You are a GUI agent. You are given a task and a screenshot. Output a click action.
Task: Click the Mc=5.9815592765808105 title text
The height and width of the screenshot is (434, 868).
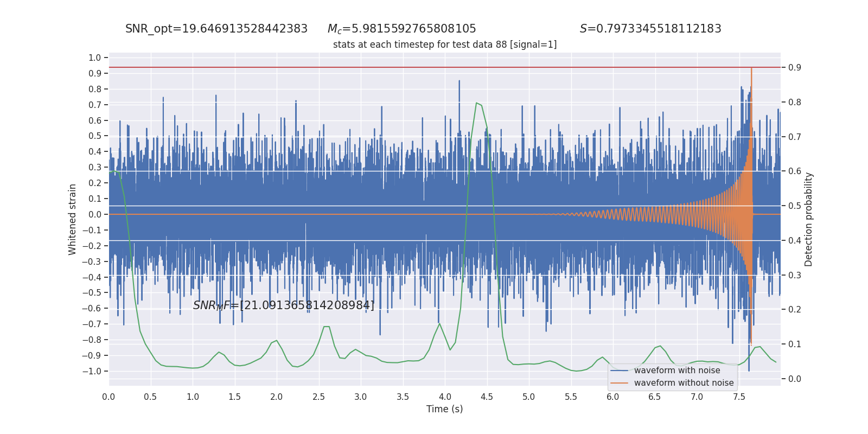401,29
